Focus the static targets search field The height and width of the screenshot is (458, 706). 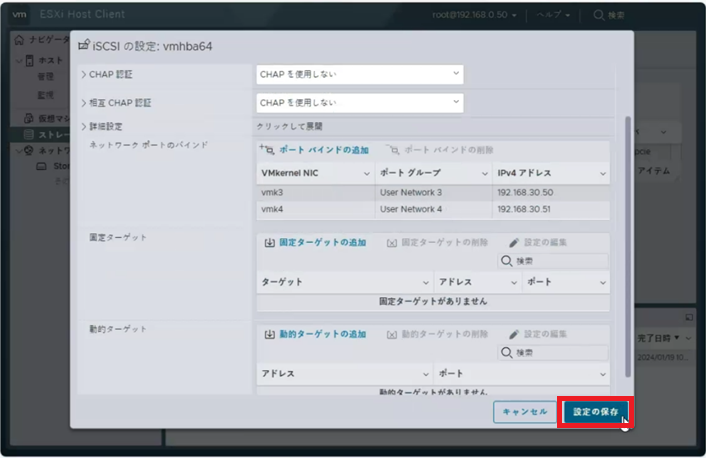(553, 261)
